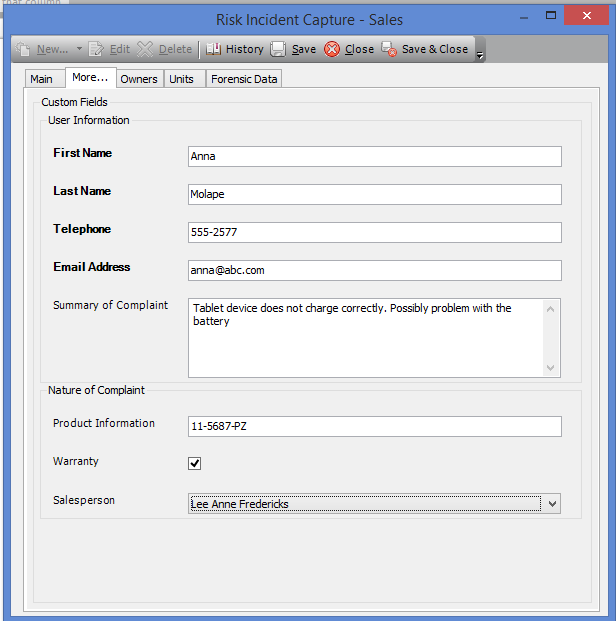Click the Nature of Complaint group heading
Screen dimensions: 616x621
pos(96,390)
